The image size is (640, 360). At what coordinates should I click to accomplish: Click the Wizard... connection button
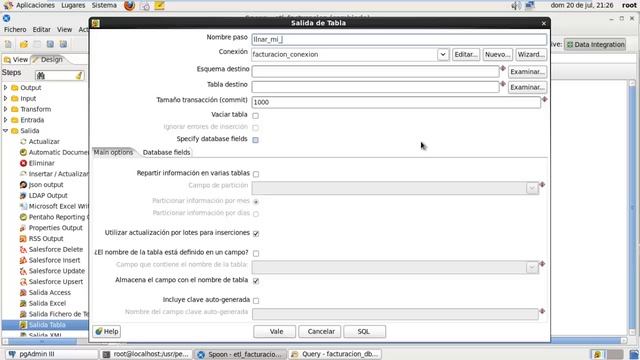(x=531, y=54)
